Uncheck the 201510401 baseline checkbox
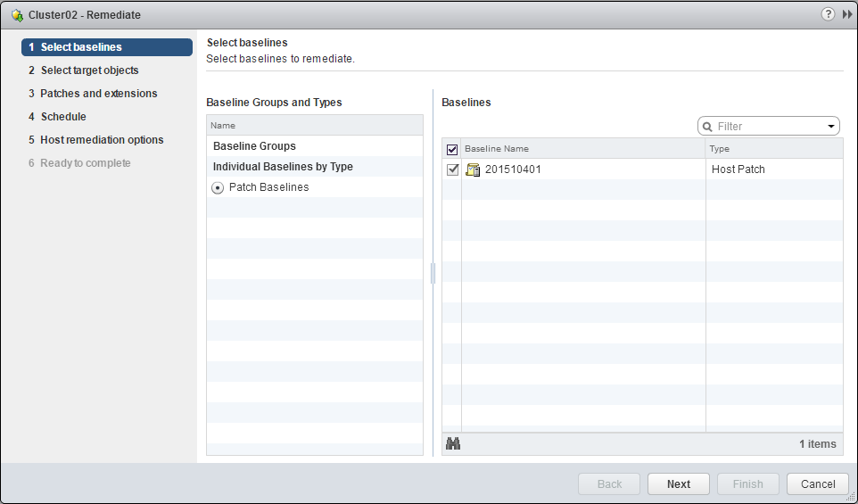 452,169
